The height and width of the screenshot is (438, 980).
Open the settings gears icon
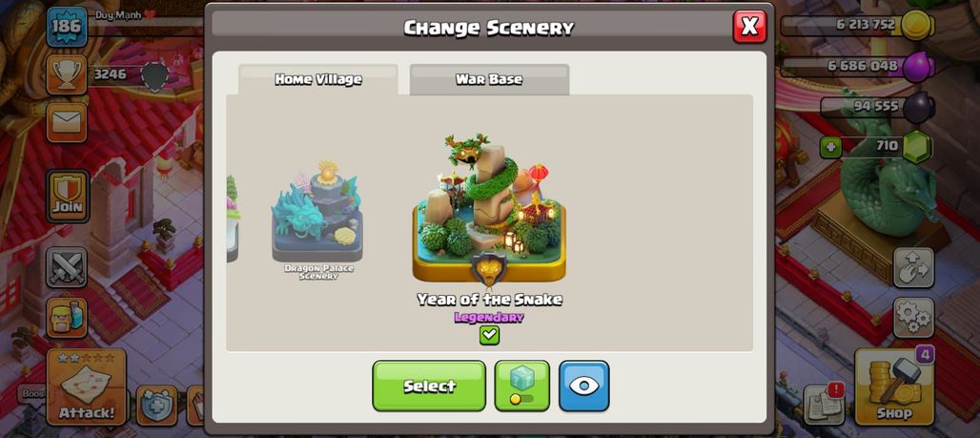(913, 318)
